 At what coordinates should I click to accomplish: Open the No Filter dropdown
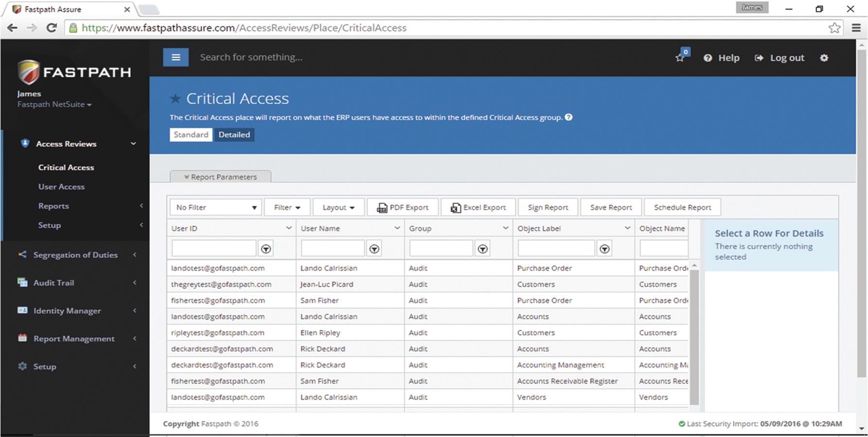(x=215, y=207)
